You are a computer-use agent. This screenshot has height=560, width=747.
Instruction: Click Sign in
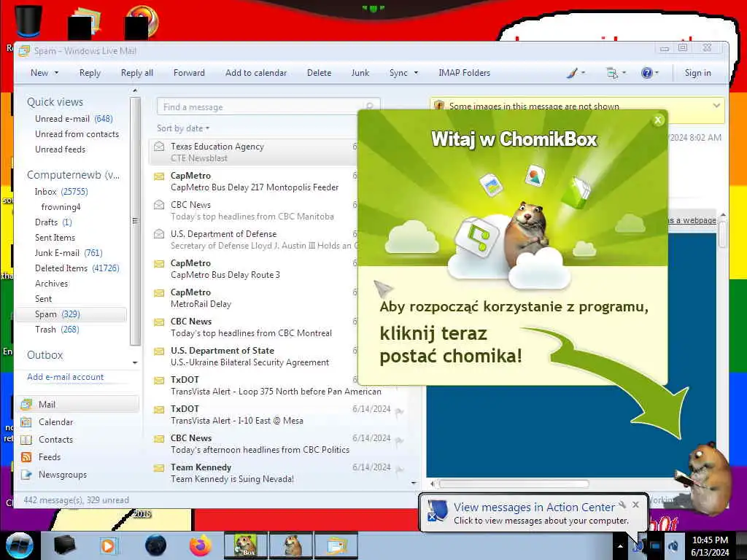pyautogui.click(x=697, y=73)
